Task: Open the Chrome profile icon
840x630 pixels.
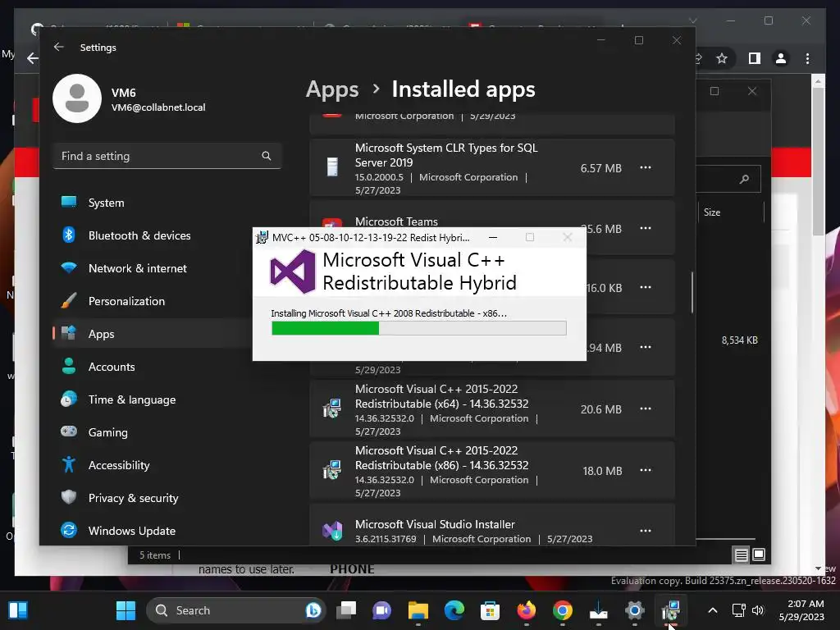Action: (781, 58)
